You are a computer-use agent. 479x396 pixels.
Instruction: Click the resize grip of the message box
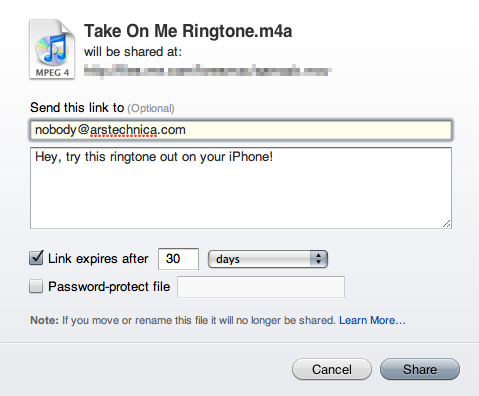point(447,224)
